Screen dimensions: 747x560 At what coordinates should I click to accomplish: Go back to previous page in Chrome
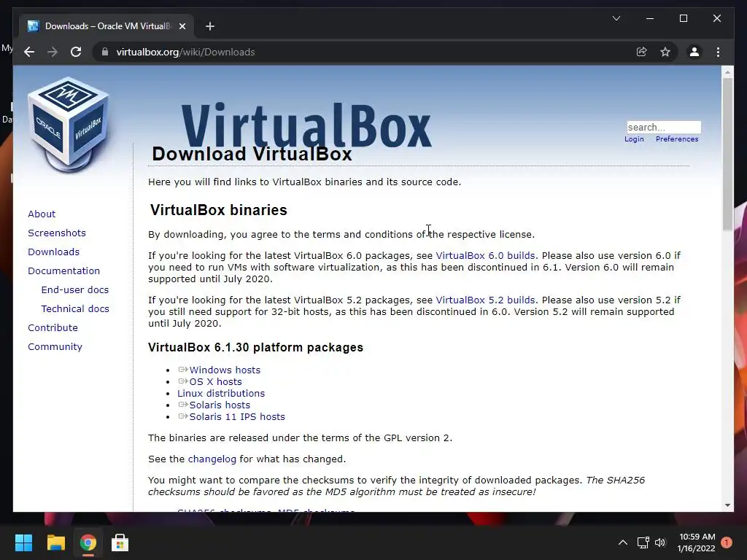click(x=29, y=52)
